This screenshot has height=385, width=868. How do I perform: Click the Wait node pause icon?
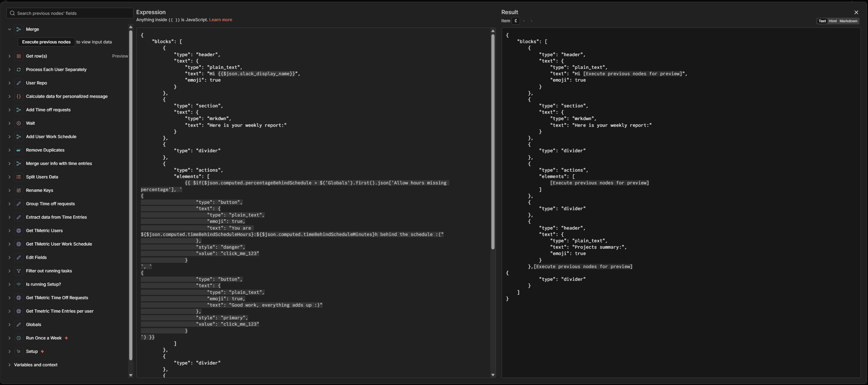coord(19,123)
